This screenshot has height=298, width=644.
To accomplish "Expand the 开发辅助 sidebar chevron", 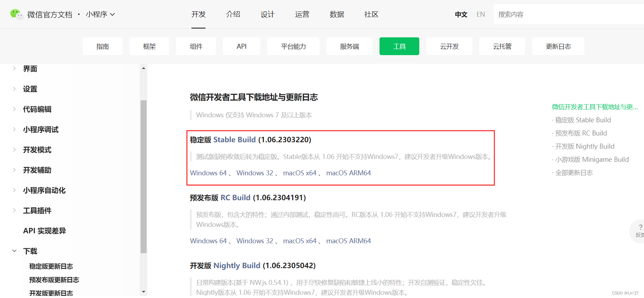I will point(14,170).
